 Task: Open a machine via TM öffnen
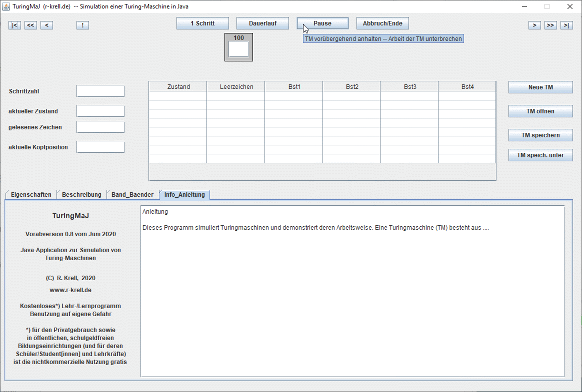point(540,111)
